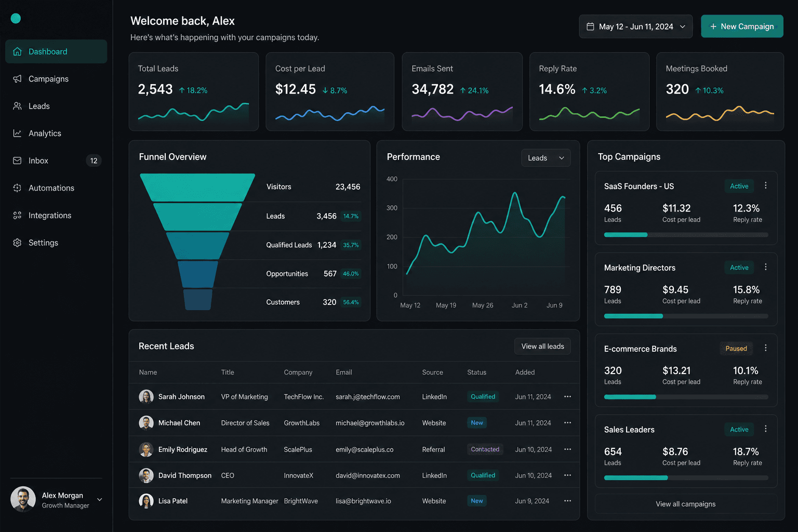Click the Total Leads stat card
Viewport: 798px width, 532px height.
pyautogui.click(x=194, y=91)
